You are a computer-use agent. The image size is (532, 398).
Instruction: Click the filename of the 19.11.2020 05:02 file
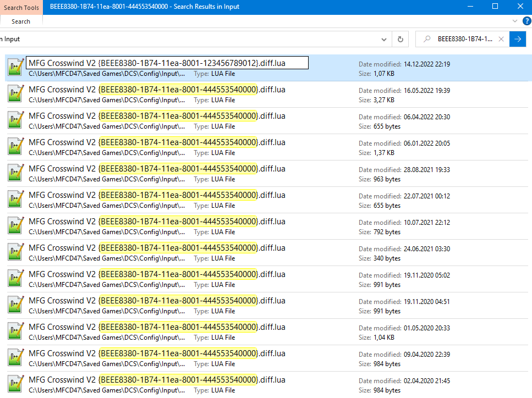click(157, 275)
